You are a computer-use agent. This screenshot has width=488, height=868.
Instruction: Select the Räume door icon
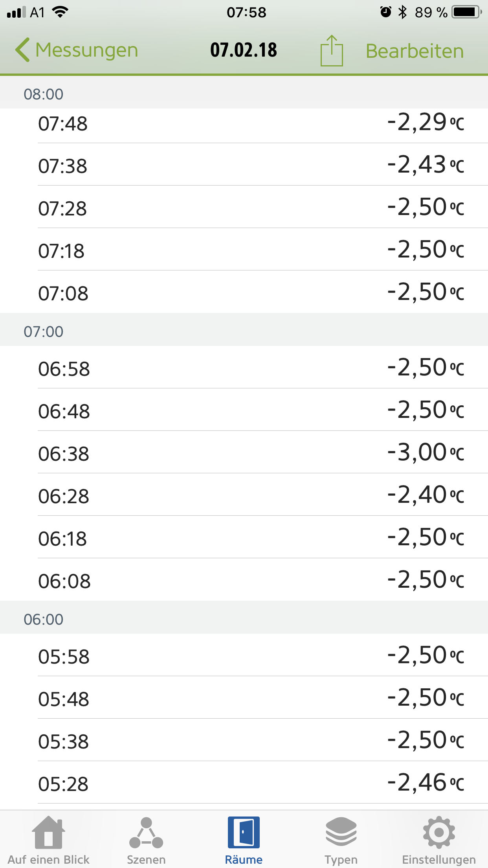click(x=244, y=832)
